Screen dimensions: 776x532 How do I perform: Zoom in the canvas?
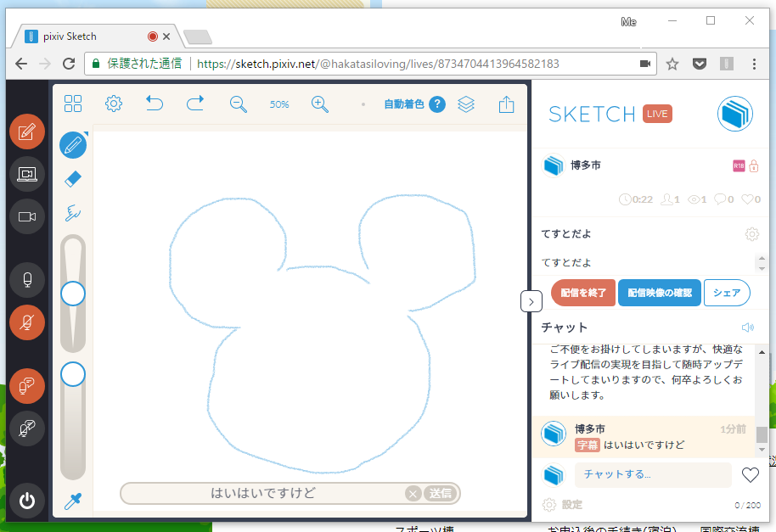click(320, 104)
